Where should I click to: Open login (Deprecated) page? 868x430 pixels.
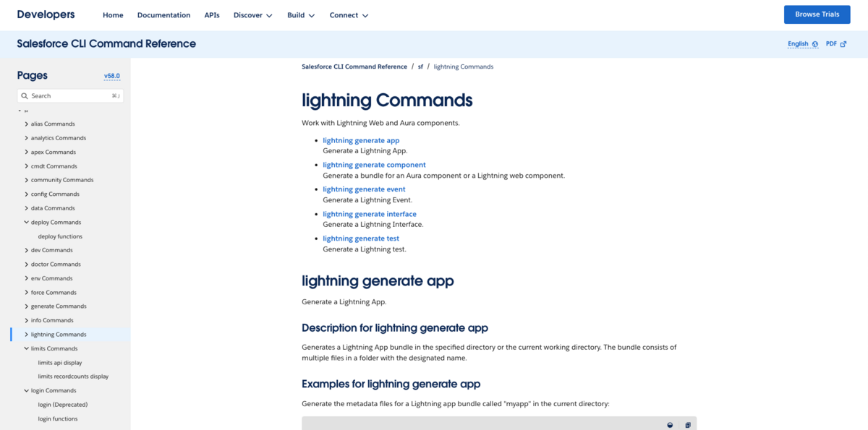pos(62,405)
